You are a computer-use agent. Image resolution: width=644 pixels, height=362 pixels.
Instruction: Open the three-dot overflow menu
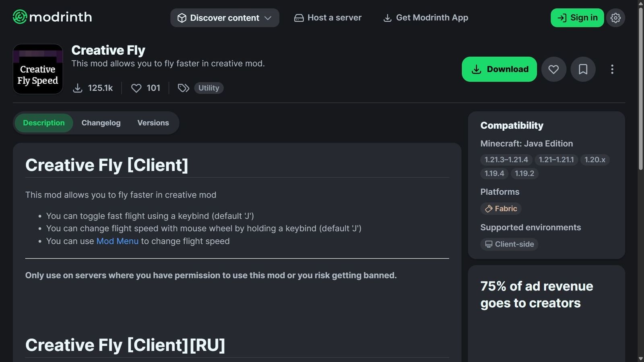click(612, 69)
